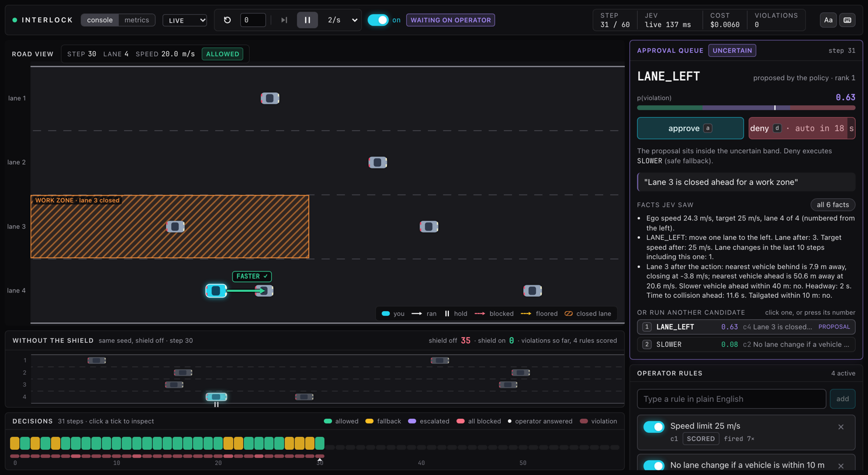Viewport: 868px width, 475px height.
Task: Pause the live simulation
Action: click(307, 20)
